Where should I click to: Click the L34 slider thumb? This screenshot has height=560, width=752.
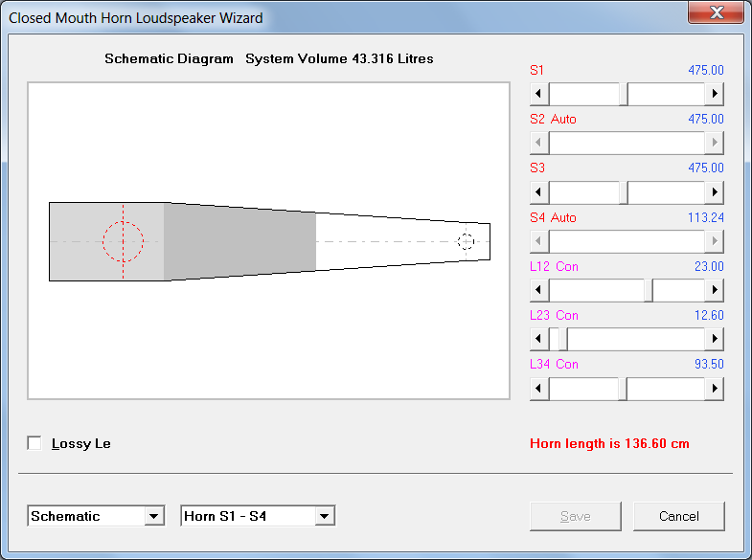[x=623, y=389]
